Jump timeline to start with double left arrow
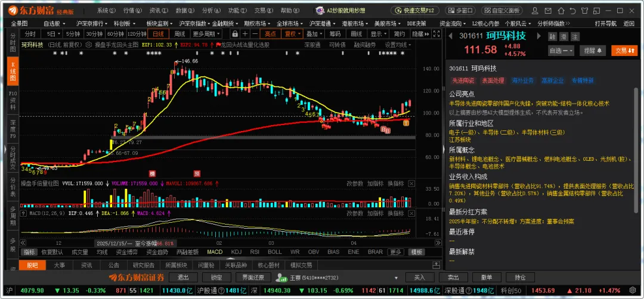Screen dimensions: 644x299 tap(23, 243)
